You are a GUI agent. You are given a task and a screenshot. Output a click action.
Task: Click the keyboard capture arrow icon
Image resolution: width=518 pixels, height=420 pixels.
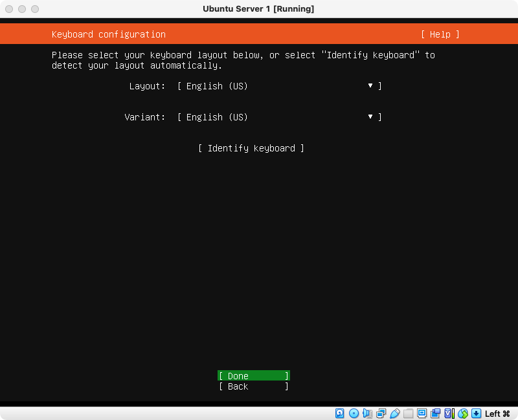click(x=476, y=413)
